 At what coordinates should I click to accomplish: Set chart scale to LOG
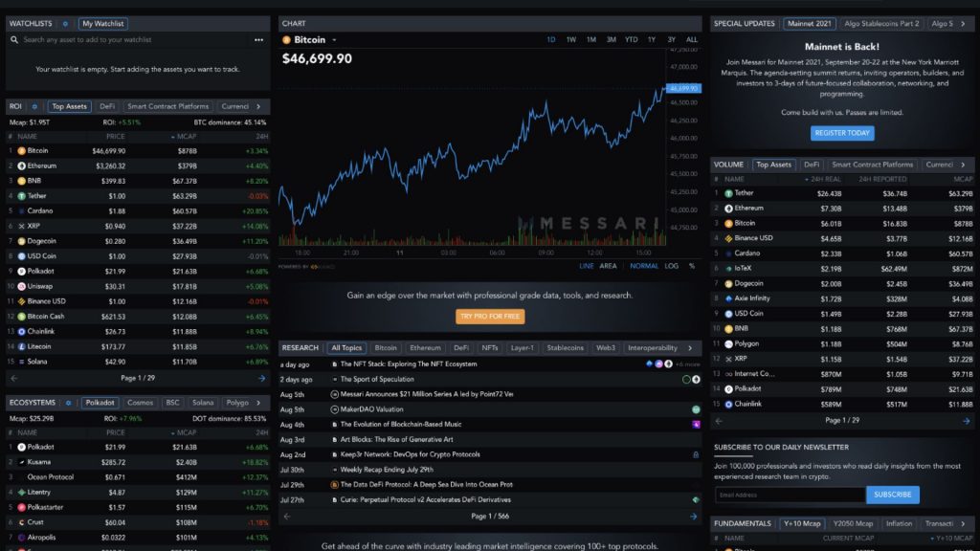[671, 266]
